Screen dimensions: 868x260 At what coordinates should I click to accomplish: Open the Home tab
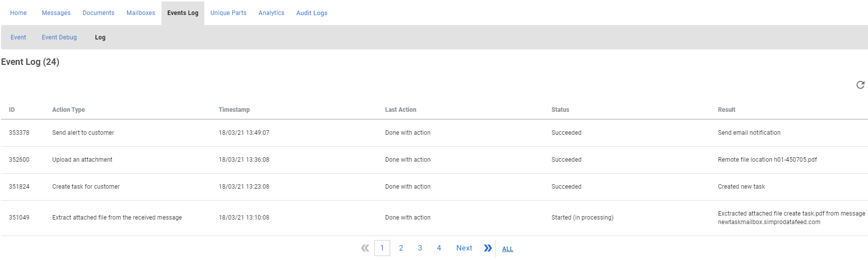coord(18,13)
